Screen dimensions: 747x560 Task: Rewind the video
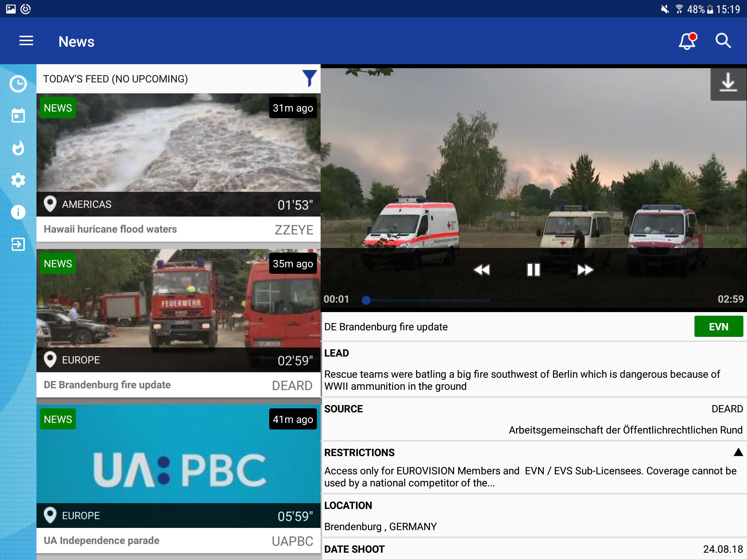[x=481, y=270]
